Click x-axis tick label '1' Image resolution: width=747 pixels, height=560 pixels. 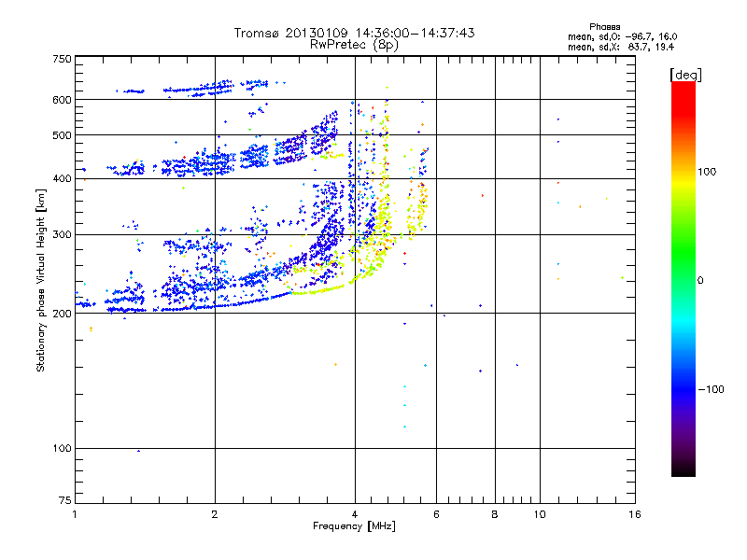(75, 514)
